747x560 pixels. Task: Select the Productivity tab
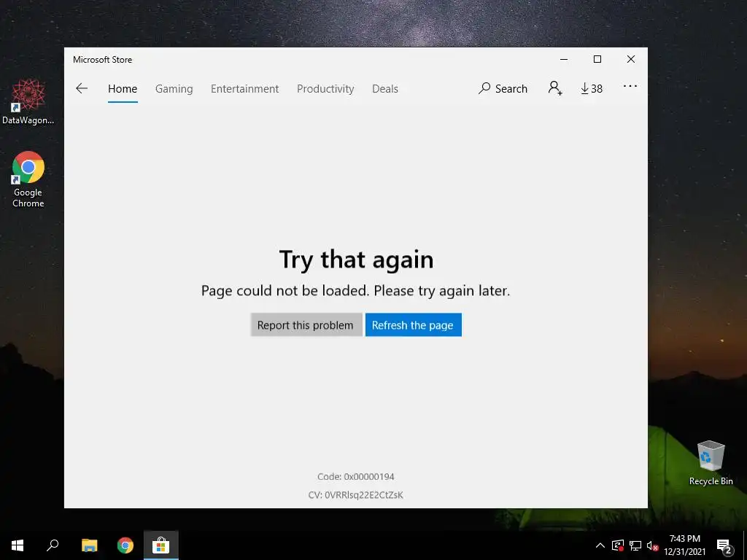pyautogui.click(x=325, y=88)
